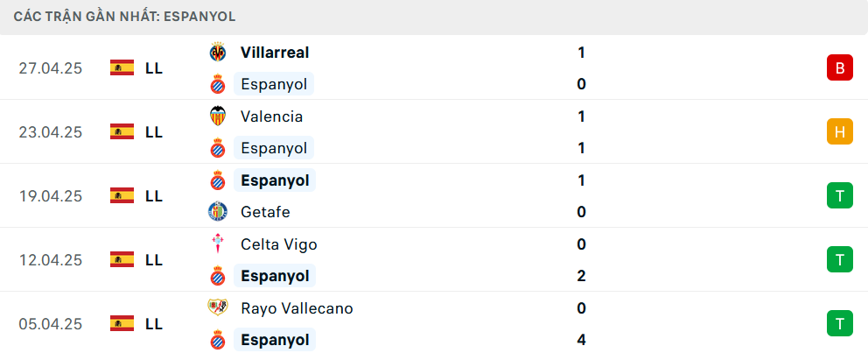Click Spain flag in the 23.04.25 row
This screenshot has height=353, width=868.
(122, 132)
